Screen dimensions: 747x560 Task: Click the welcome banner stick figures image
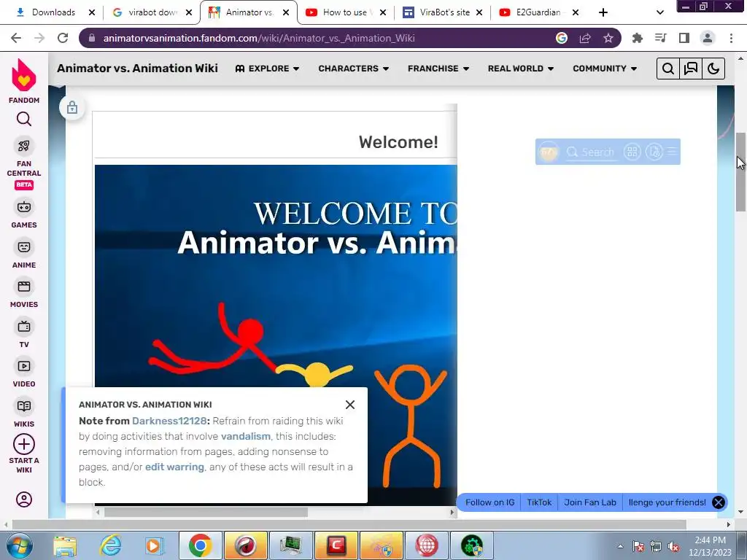tap(276, 335)
